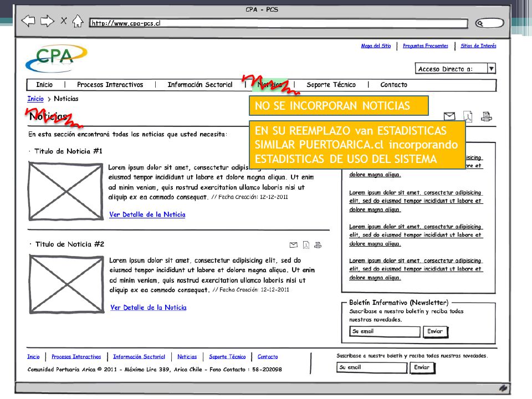532x399 pixels.
Task: Open Ver Detalle for Noticia #2
Action: click(149, 308)
